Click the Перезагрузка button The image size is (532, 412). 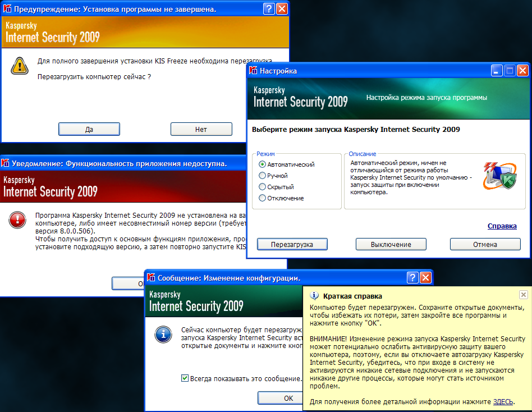(292, 244)
